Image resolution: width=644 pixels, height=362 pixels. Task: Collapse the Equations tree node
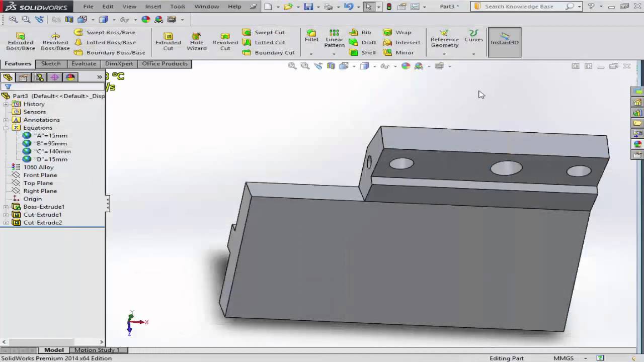point(6,128)
